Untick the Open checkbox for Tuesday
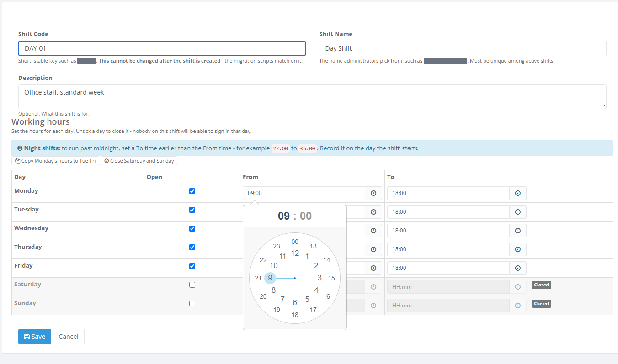The width and height of the screenshot is (618, 364). point(192,210)
